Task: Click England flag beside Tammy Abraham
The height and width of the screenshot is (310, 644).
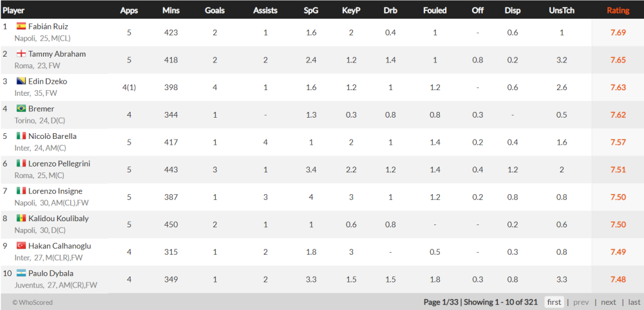Action: [x=21, y=54]
